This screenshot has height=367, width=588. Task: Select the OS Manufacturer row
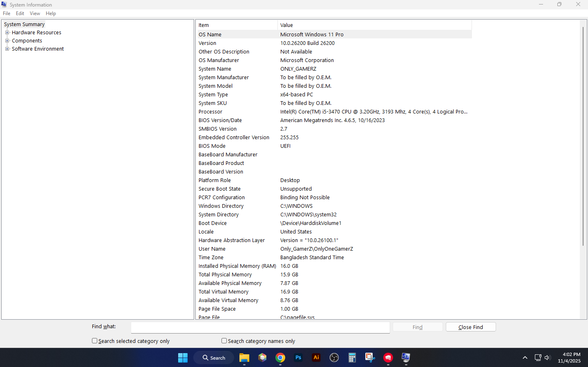pos(334,60)
